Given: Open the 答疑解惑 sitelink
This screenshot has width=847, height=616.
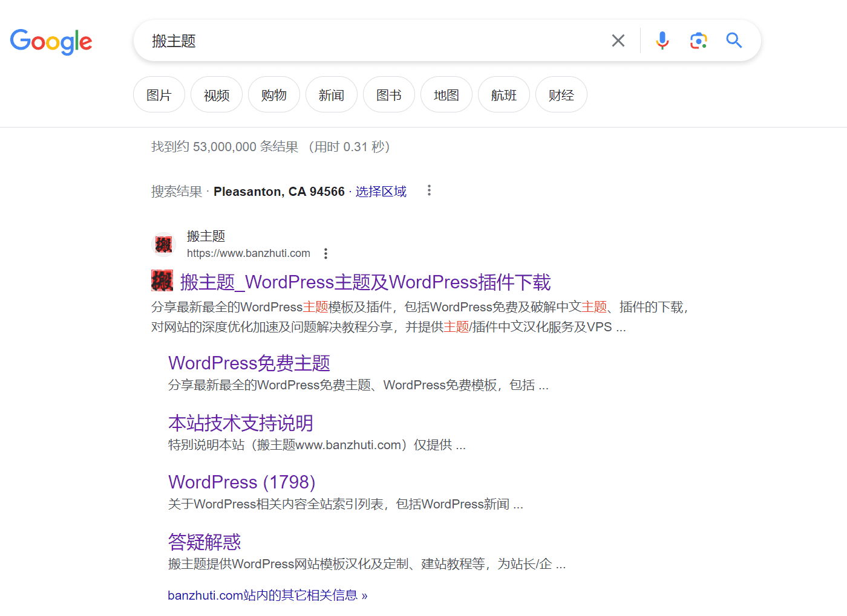Looking at the screenshot, I should [x=204, y=542].
